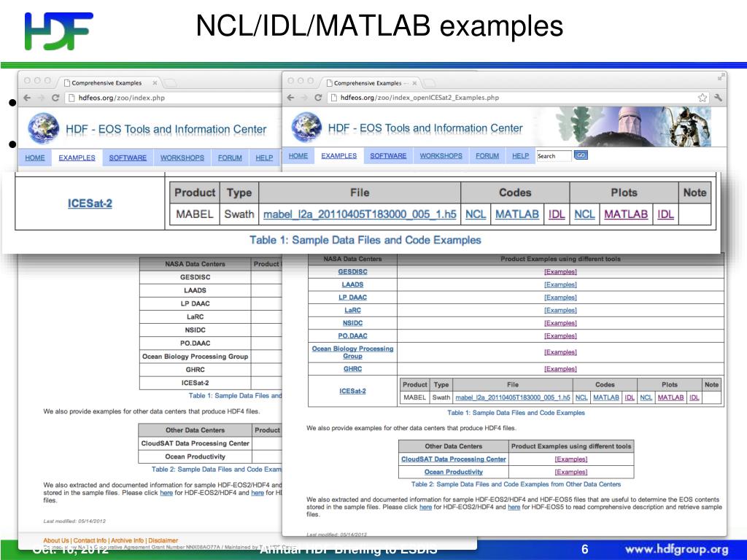747x560 pixels.
Task: Open EXAMPLES menu in left window
Action: point(77,157)
